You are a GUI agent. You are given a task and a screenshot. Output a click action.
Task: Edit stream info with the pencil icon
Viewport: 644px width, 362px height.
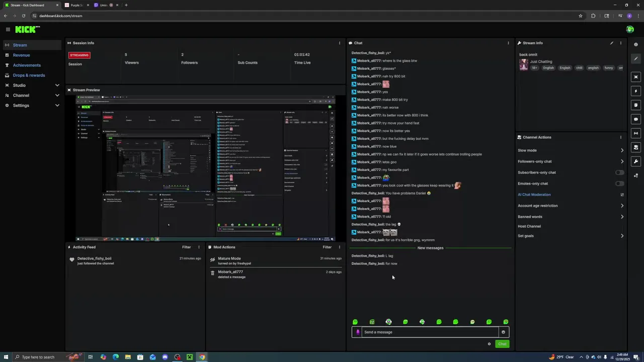point(612,43)
